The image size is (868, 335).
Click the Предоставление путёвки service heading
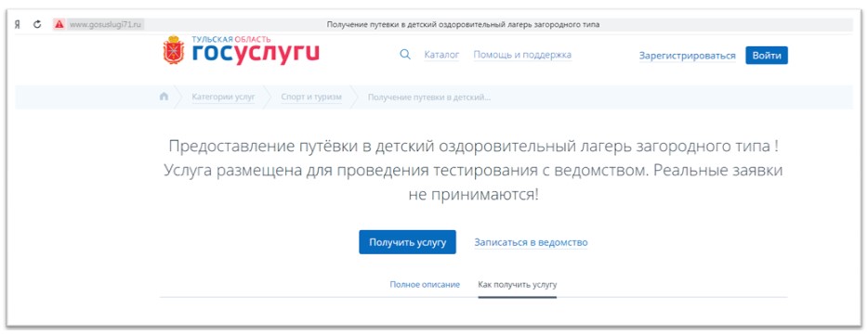[473, 171]
